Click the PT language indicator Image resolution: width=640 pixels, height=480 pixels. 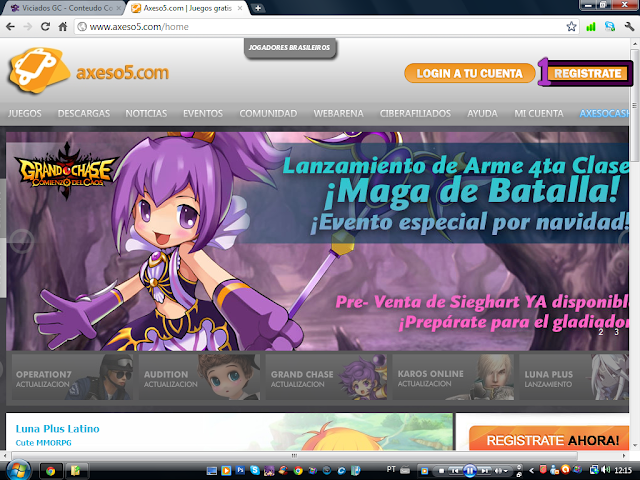(391, 469)
